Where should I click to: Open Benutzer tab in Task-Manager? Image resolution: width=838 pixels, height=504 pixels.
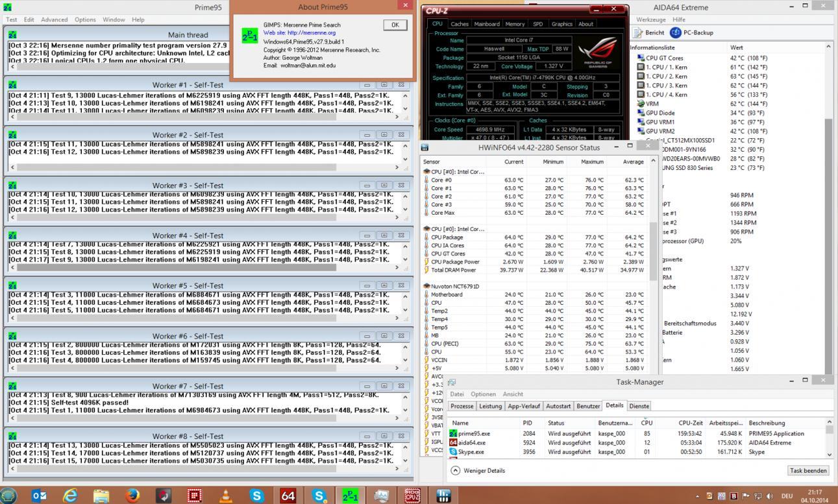click(588, 406)
